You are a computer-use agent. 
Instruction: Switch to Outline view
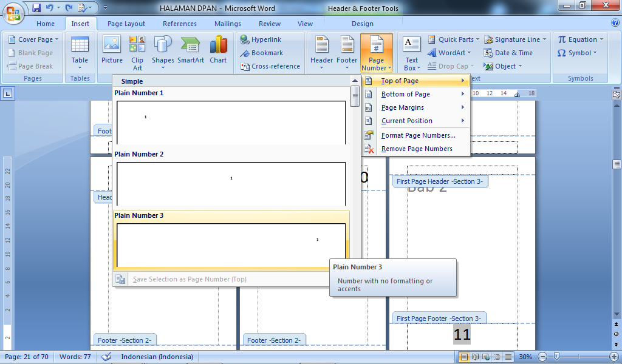coord(497,357)
